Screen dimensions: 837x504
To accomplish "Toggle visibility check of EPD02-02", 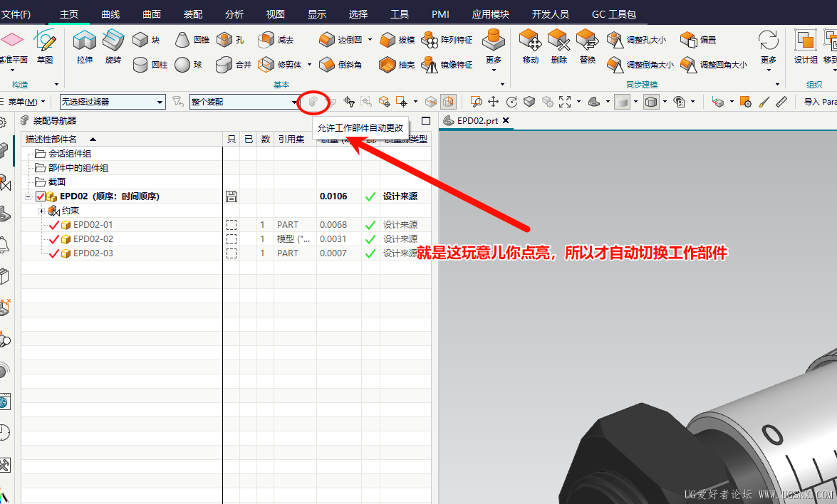I will tap(54, 239).
